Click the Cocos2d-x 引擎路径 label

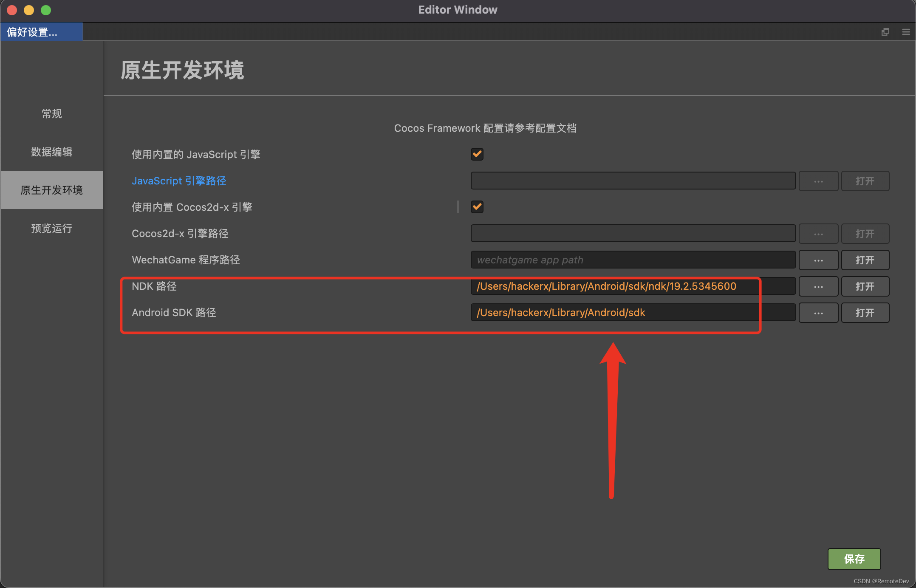[180, 233]
